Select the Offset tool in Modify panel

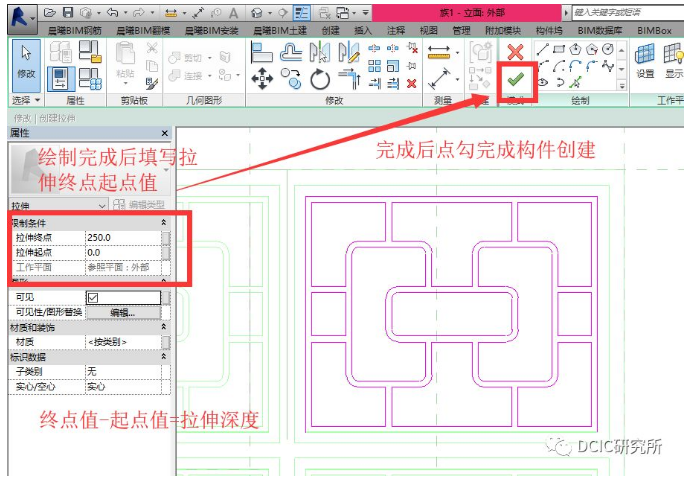[292, 52]
